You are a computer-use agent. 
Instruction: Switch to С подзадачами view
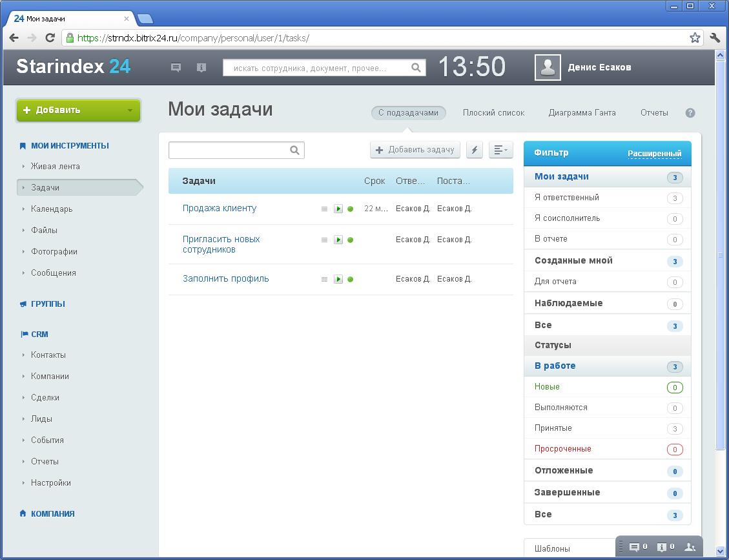tap(408, 112)
